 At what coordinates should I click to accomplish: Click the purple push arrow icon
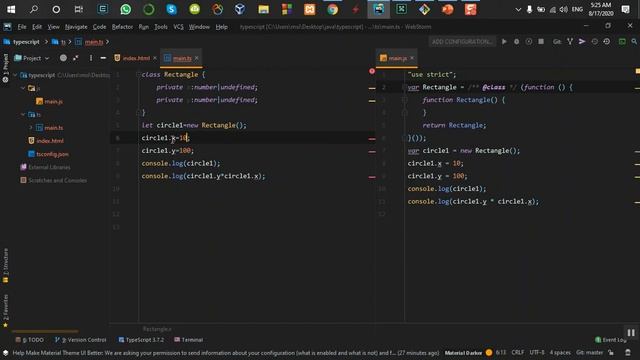tap(582, 42)
